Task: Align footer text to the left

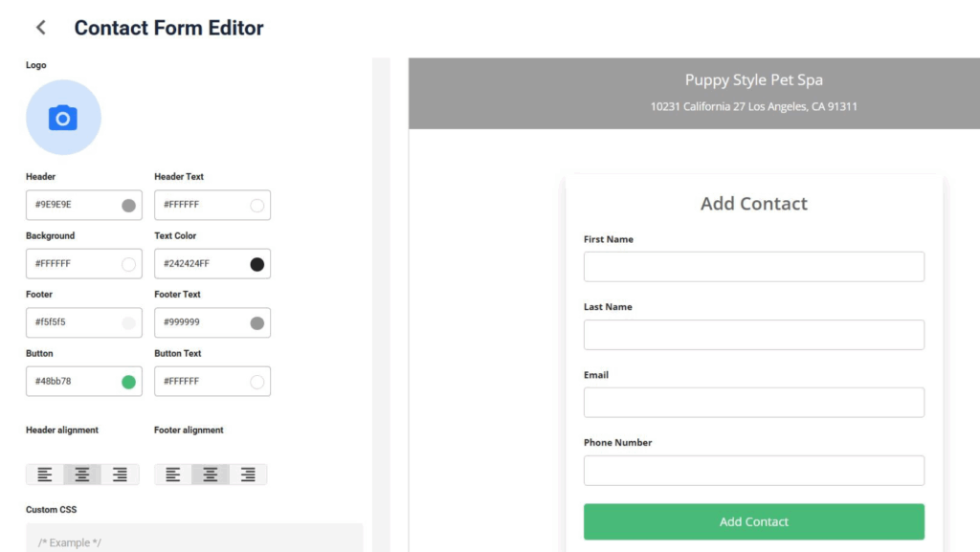Action: coord(173,475)
